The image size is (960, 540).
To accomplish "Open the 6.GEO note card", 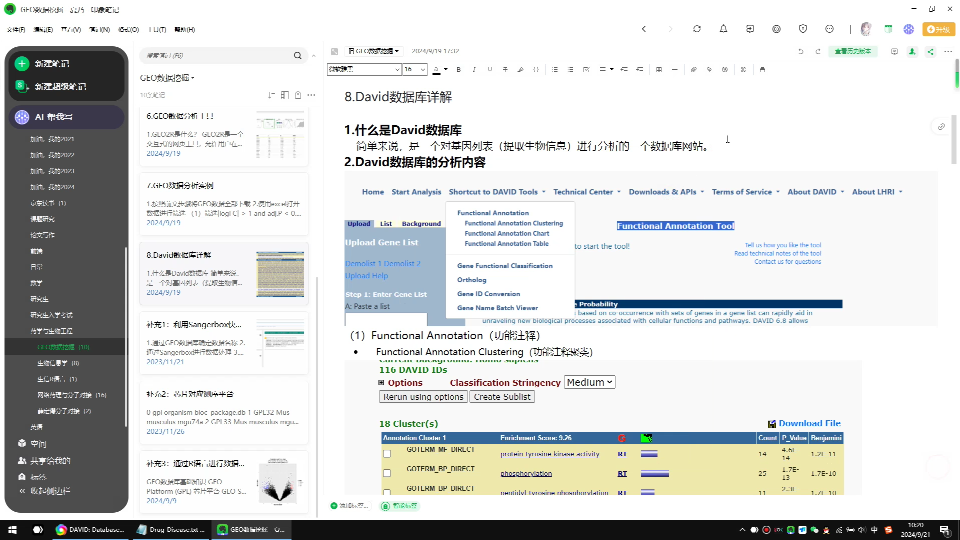I will 224,137.
